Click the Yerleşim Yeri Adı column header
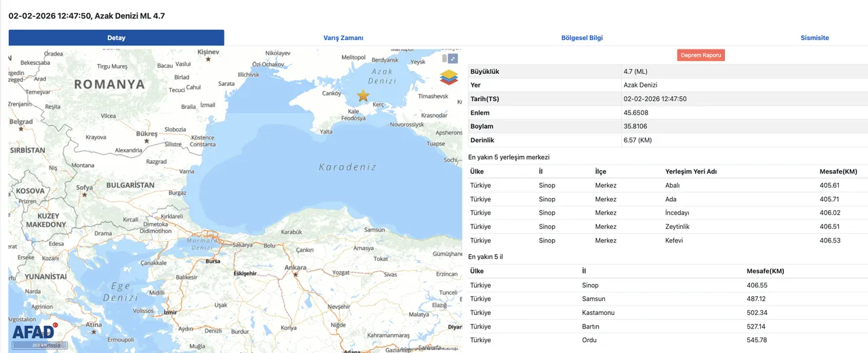The width and height of the screenshot is (868, 353). coord(691,171)
